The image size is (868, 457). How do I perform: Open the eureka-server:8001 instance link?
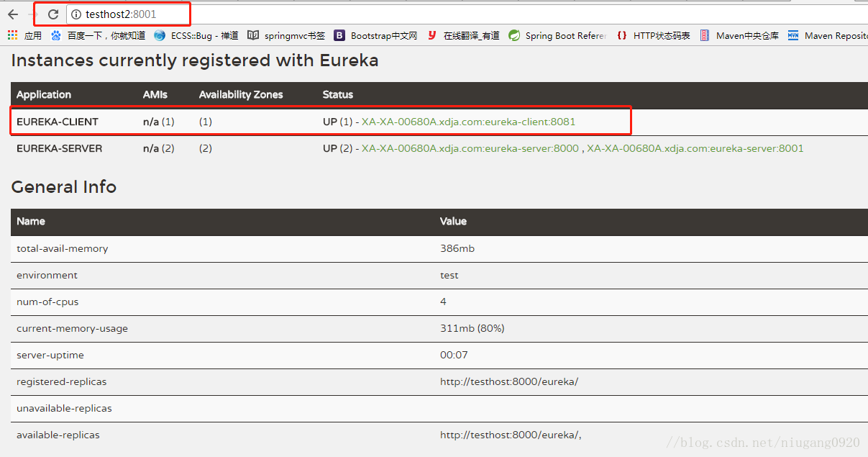695,148
